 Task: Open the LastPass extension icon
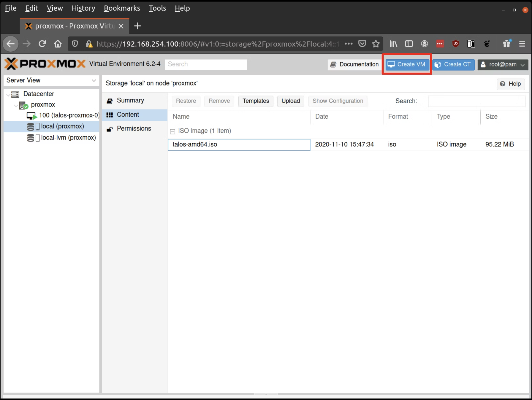(x=440, y=44)
